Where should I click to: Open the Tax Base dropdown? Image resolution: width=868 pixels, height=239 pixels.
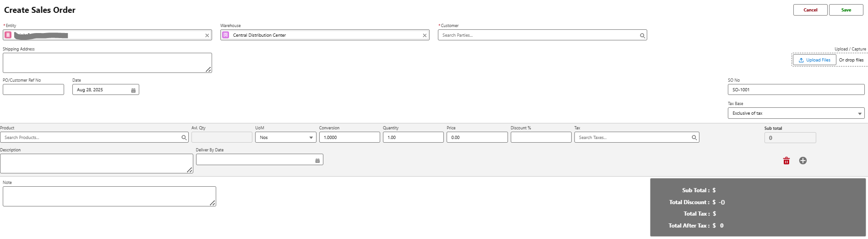[x=796, y=113]
